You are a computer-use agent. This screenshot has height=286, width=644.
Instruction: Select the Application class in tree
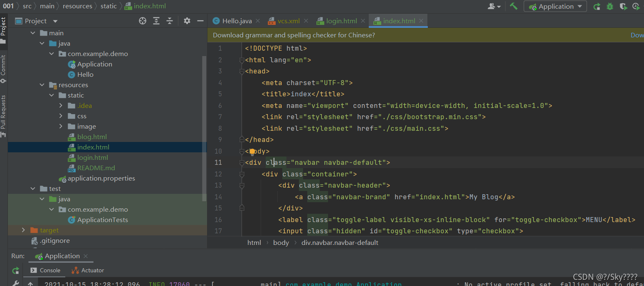click(94, 64)
